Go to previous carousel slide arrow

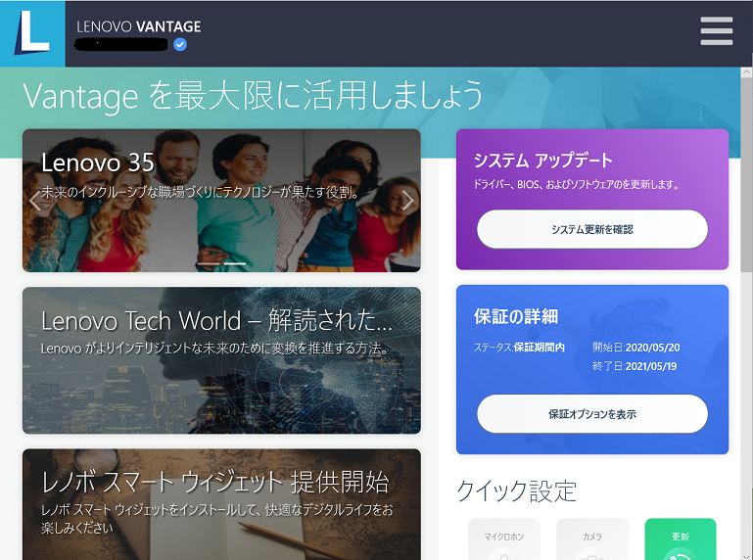[34, 201]
